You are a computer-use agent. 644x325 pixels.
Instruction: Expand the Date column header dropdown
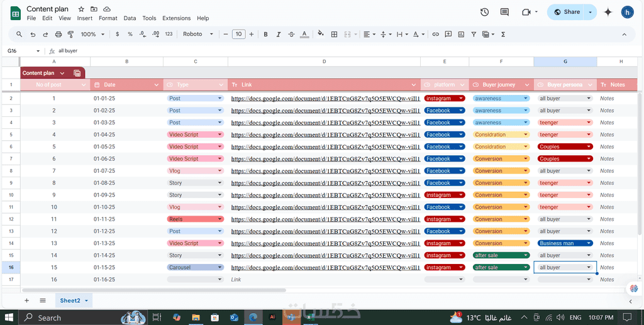[x=157, y=85]
